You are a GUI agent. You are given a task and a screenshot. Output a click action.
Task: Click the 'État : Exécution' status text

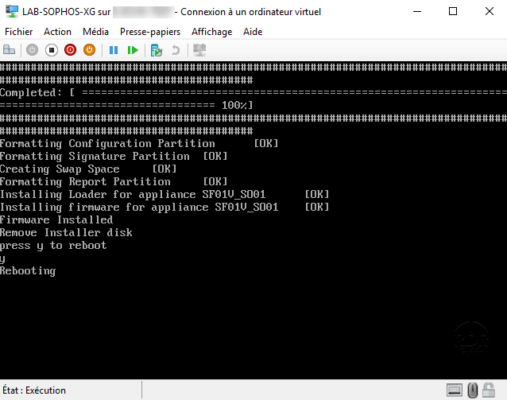(34, 390)
